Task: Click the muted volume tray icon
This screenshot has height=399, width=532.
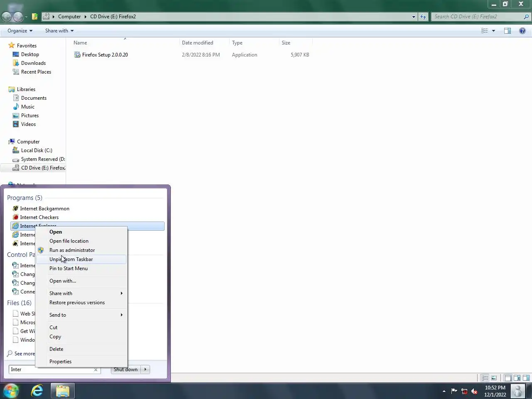Action: click(x=474, y=391)
